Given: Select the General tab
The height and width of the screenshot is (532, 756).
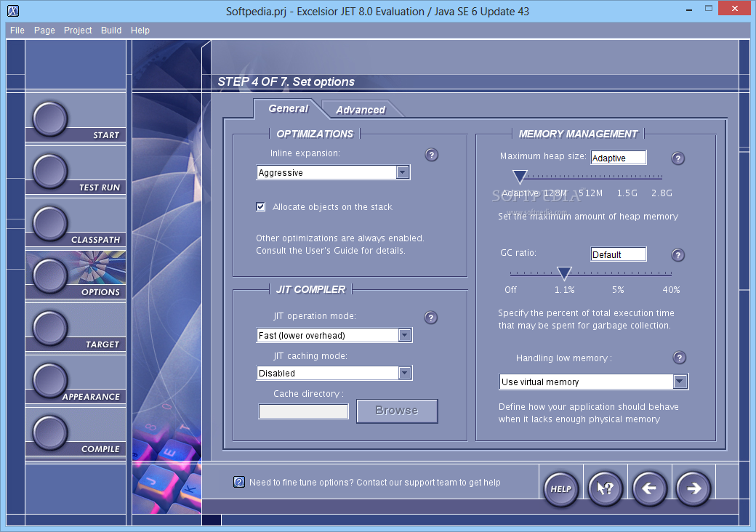Looking at the screenshot, I should tap(289, 108).
